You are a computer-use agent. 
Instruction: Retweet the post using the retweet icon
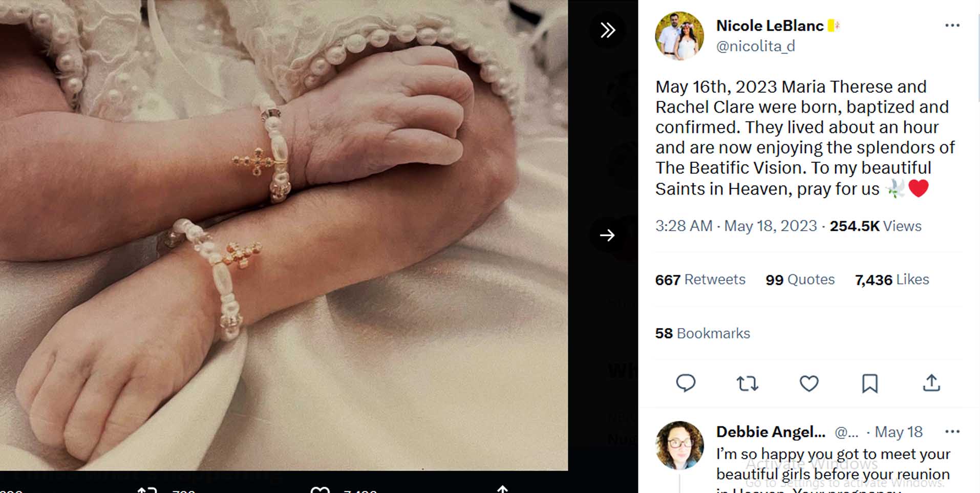point(747,383)
